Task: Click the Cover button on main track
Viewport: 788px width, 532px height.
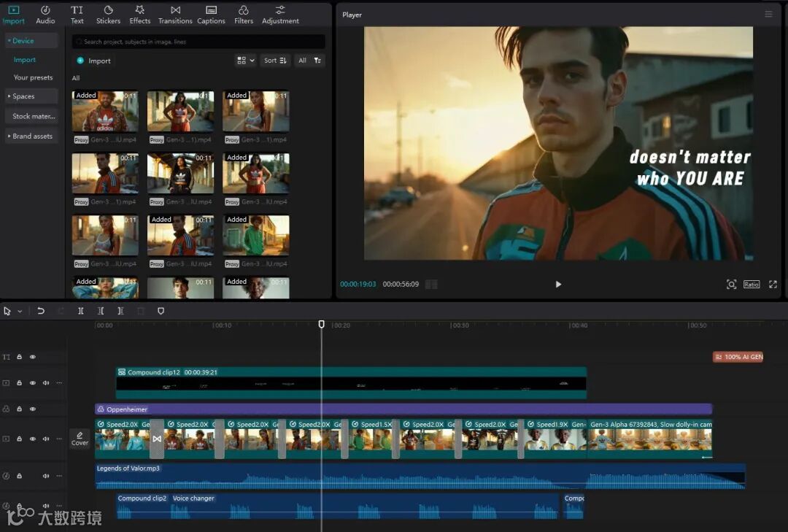Action: pos(80,439)
